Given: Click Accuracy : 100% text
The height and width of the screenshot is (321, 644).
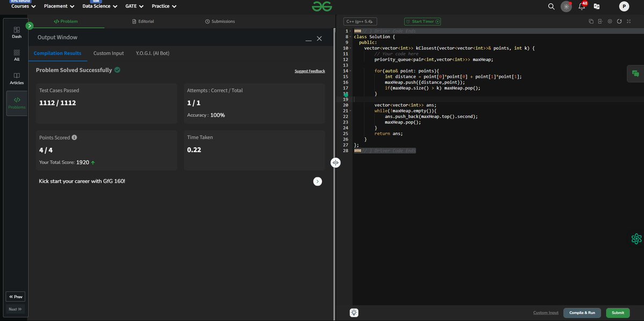Looking at the screenshot, I should tap(206, 115).
